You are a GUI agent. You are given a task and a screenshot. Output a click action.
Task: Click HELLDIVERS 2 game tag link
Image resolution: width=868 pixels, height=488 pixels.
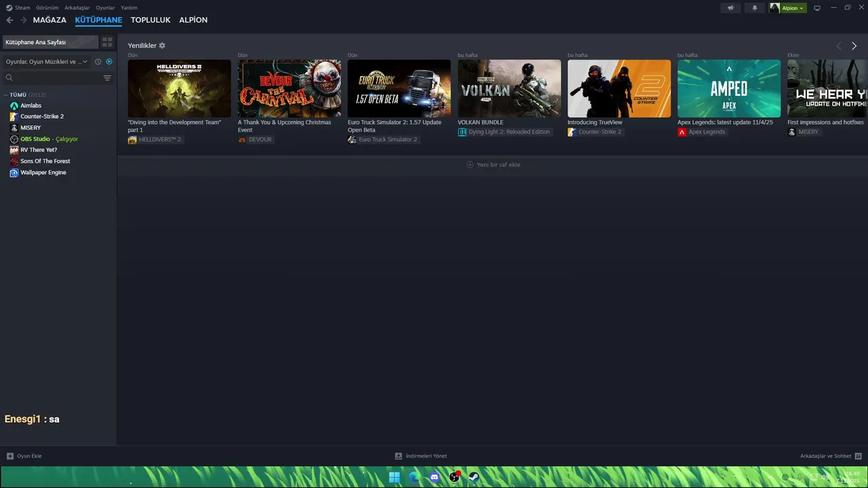[x=155, y=140]
